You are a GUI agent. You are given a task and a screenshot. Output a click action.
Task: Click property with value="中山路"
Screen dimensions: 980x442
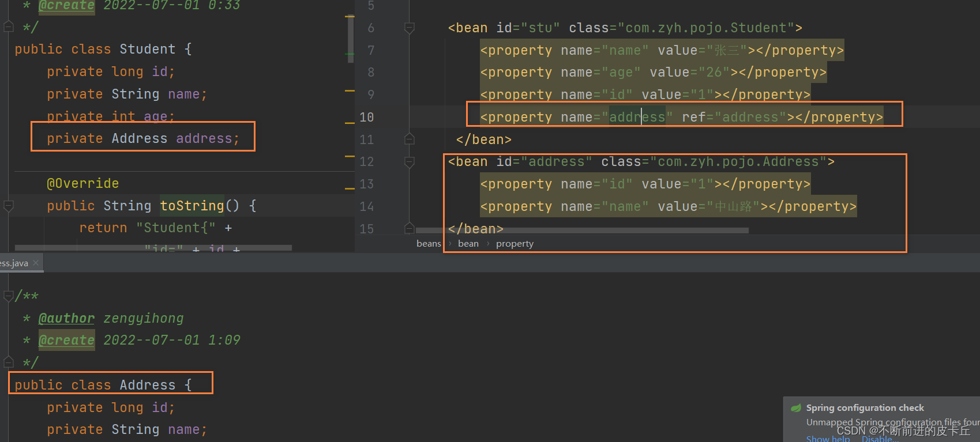tap(669, 206)
